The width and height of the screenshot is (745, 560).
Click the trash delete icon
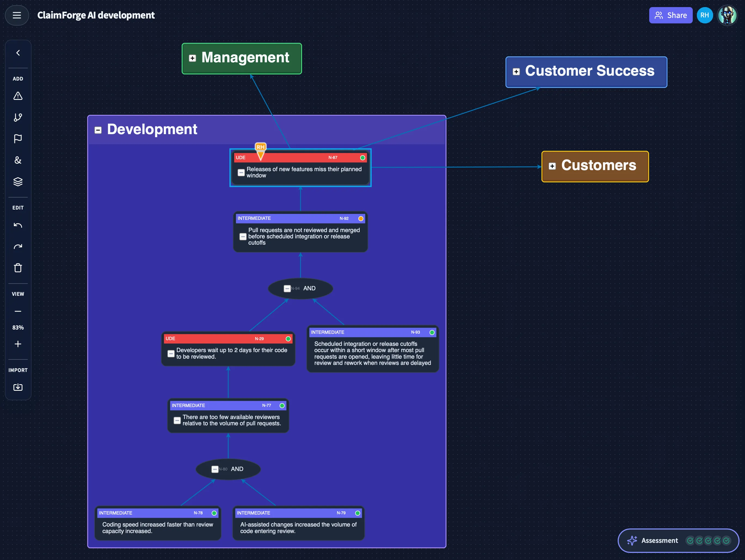pos(18,268)
